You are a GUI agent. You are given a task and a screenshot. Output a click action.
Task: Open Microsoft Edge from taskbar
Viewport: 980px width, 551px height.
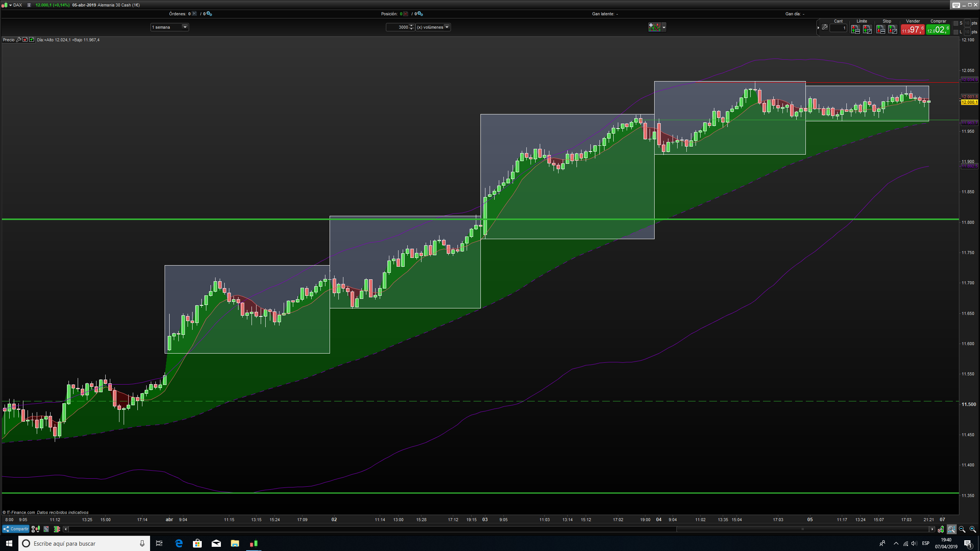click(179, 543)
